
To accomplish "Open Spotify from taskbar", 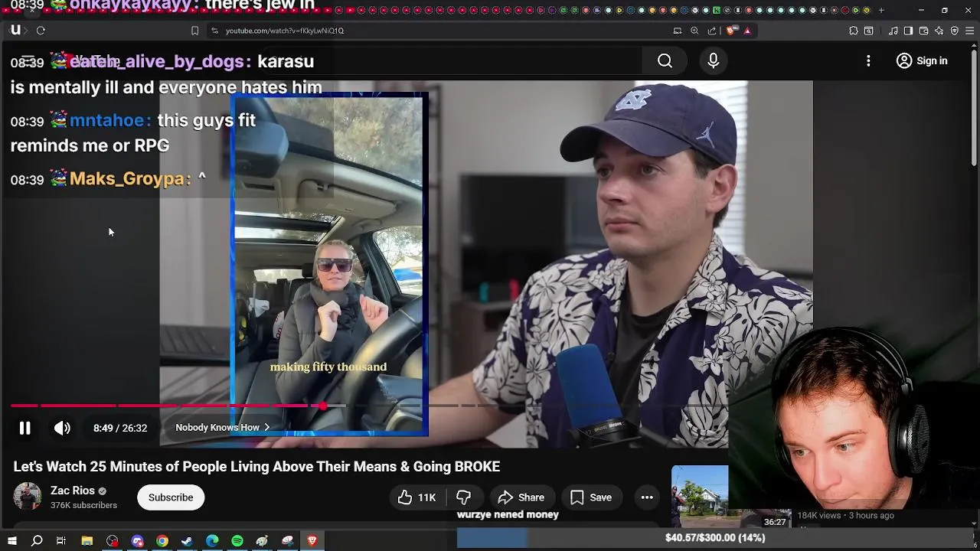I will tap(237, 541).
